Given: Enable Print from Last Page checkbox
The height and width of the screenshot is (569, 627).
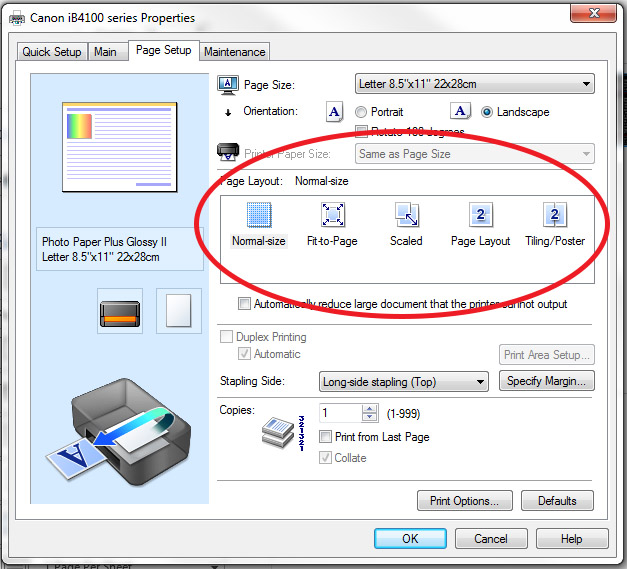Looking at the screenshot, I should click(326, 437).
